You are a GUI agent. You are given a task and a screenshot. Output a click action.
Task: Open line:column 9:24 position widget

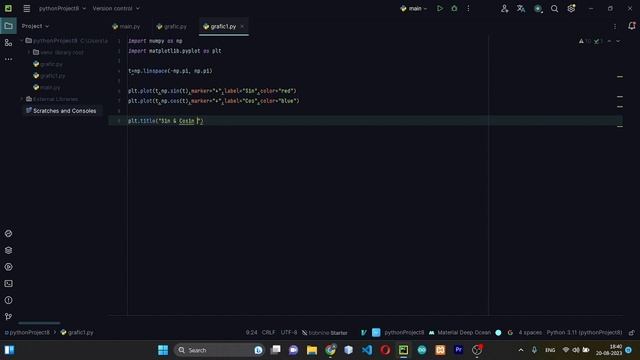[x=251, y=333]
